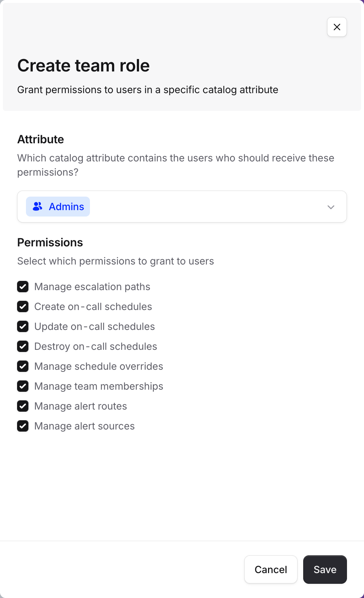
Task: Expand the attribute dropdown chevron
Action: tap(331, 207)
